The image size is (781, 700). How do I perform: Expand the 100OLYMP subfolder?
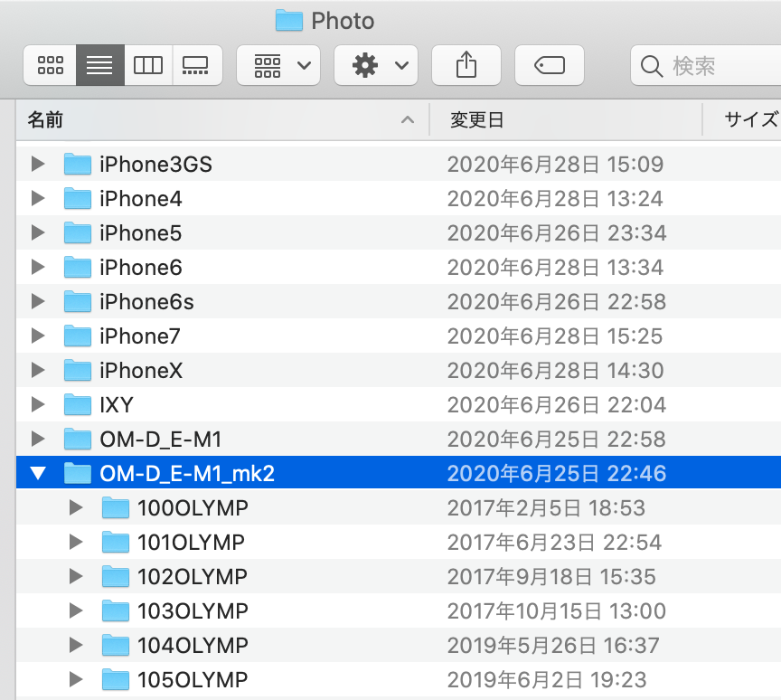point(76,507)
